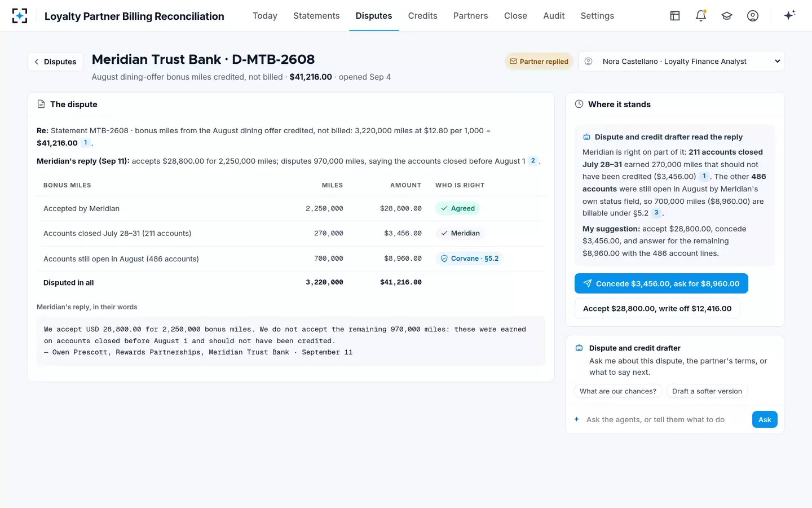
Task: Open the Settings tab
Action: [597, 16]
